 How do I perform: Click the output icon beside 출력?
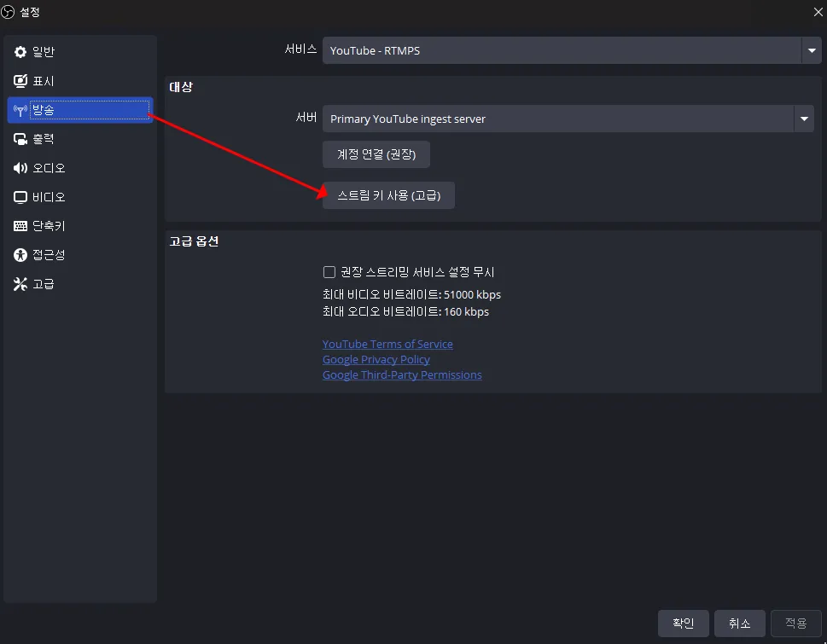20,139
